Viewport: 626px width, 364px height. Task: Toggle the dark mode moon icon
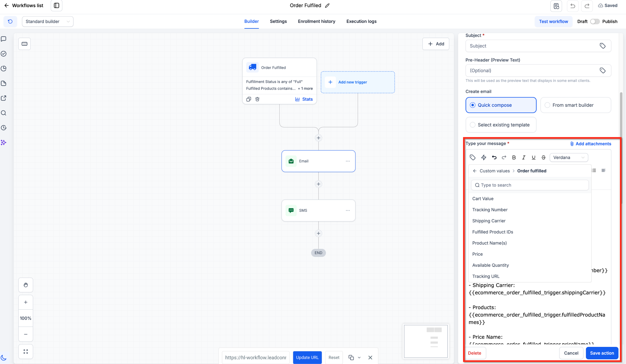click(x=4, y=358)
